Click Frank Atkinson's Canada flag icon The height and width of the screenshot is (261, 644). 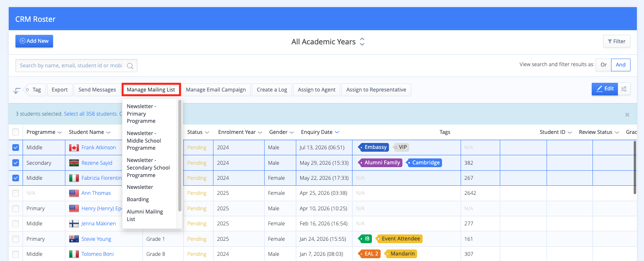[74, 148]
